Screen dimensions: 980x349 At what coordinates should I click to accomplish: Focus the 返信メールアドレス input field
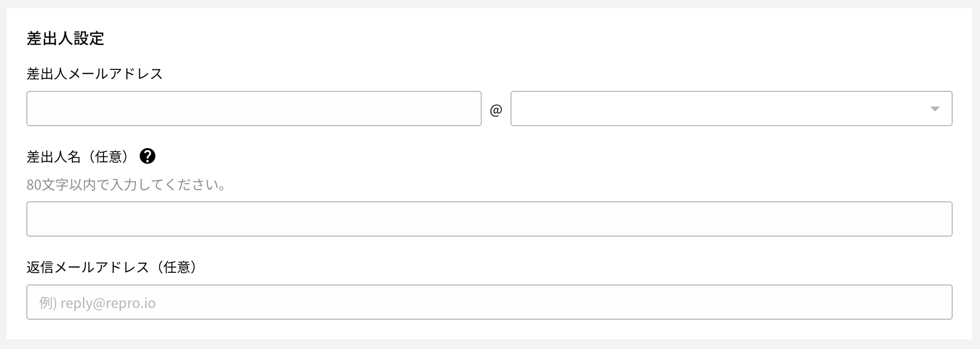(490, 302)
